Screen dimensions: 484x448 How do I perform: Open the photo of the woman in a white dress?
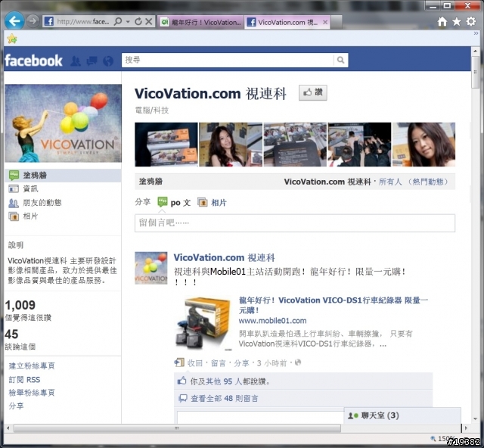pos(231,145)
